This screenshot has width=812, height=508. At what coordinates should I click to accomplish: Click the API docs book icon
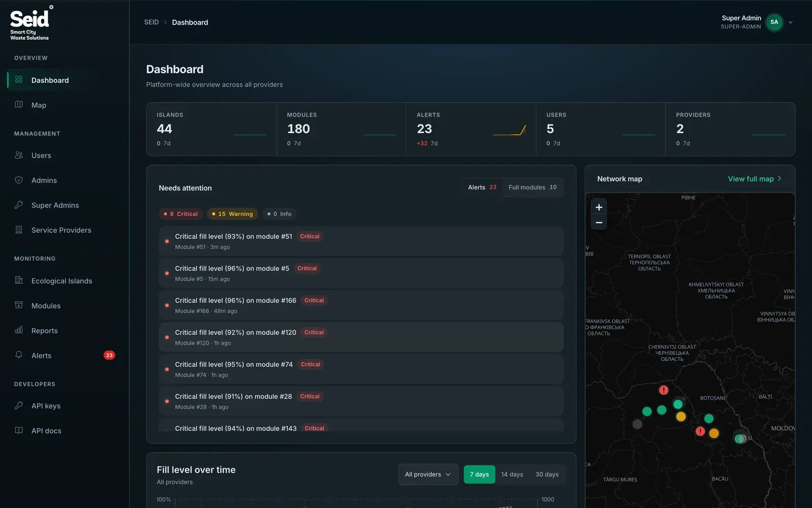click(x=19, y=430)
